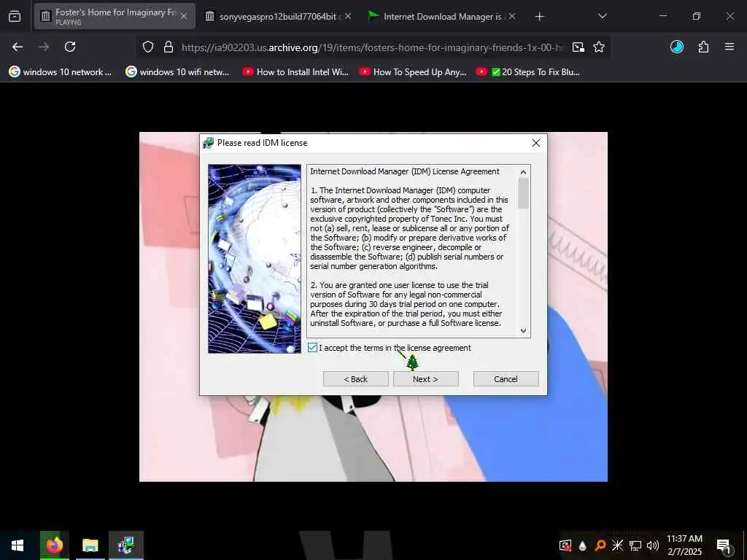747x560 pixels.
Task: Click the IDM globe artwork image
Action: pyautogui.click(x=255, y=259)
